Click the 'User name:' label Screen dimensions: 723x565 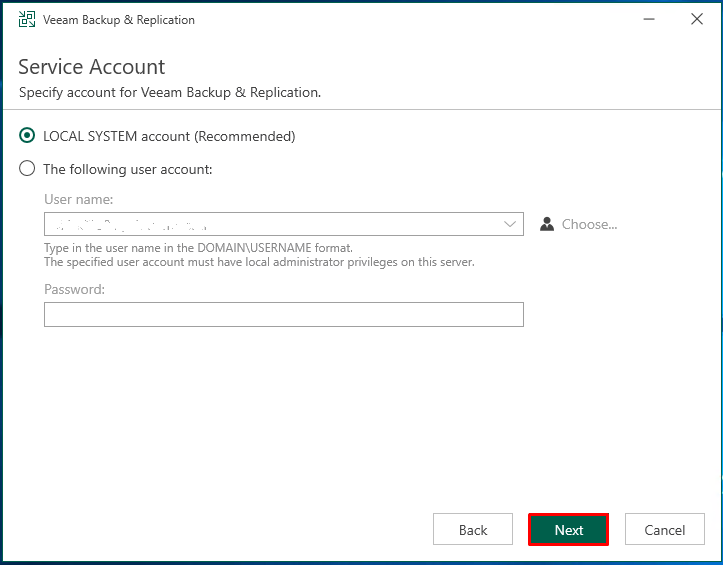(78, 199)
